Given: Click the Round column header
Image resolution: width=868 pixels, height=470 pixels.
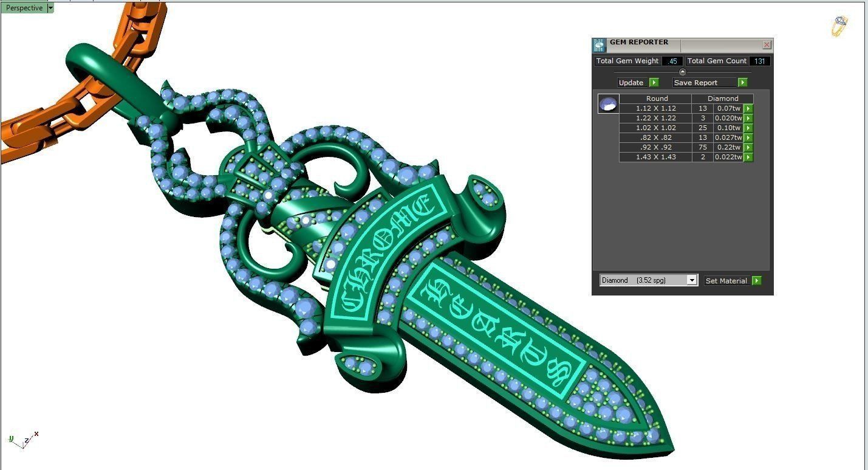Looking at the screenshot, I should tap(657, 98).
